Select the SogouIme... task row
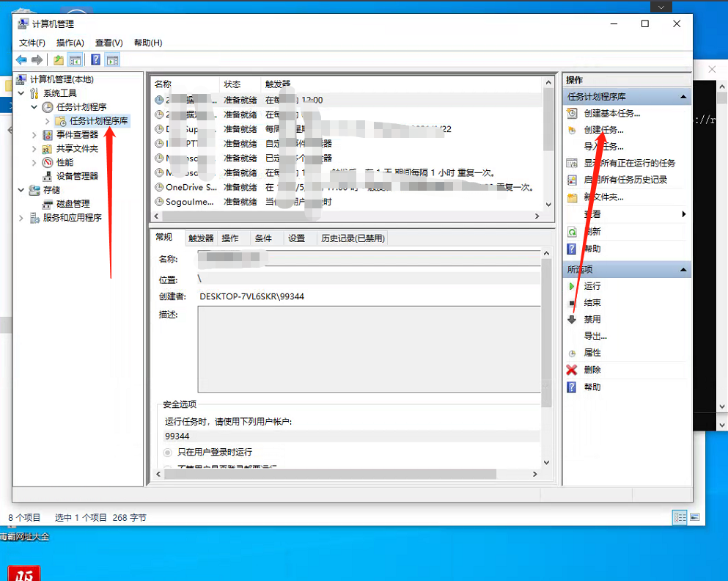The image size is (728, 581). (346, 202)
